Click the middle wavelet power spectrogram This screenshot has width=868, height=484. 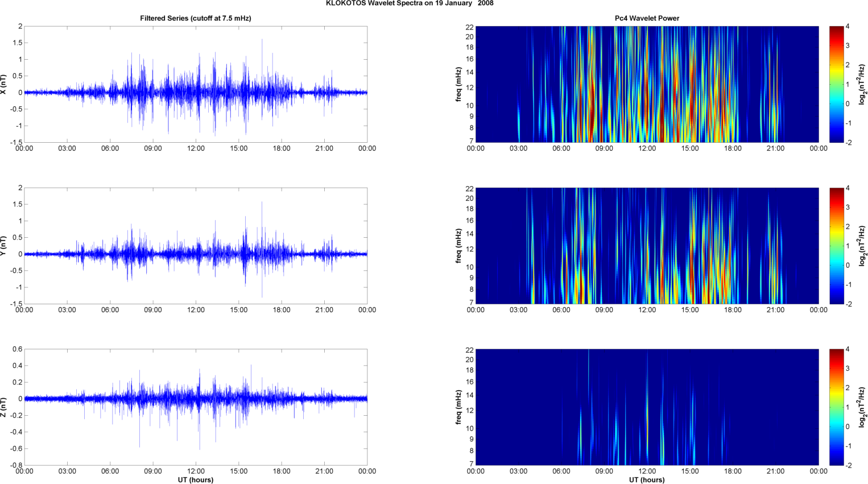(647, 246)
